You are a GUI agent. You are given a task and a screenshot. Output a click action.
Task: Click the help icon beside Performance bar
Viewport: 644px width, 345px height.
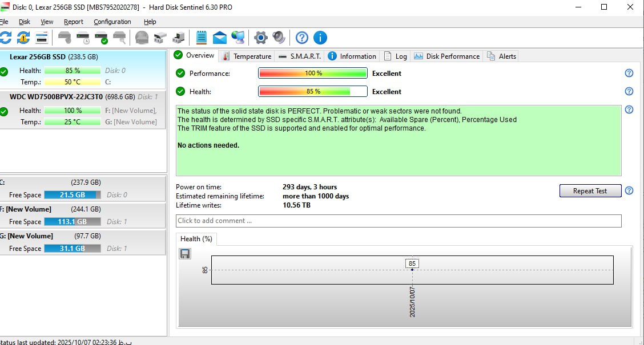pos(629,73)
